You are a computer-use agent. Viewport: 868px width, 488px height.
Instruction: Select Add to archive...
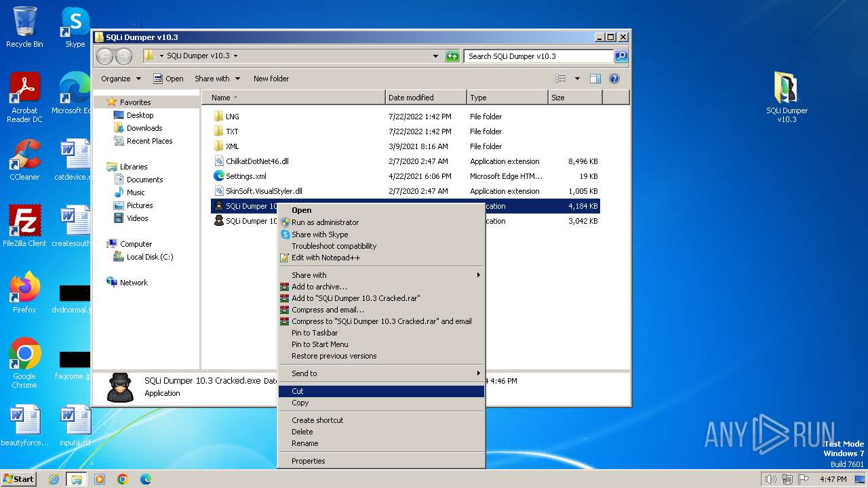[381, 287]
